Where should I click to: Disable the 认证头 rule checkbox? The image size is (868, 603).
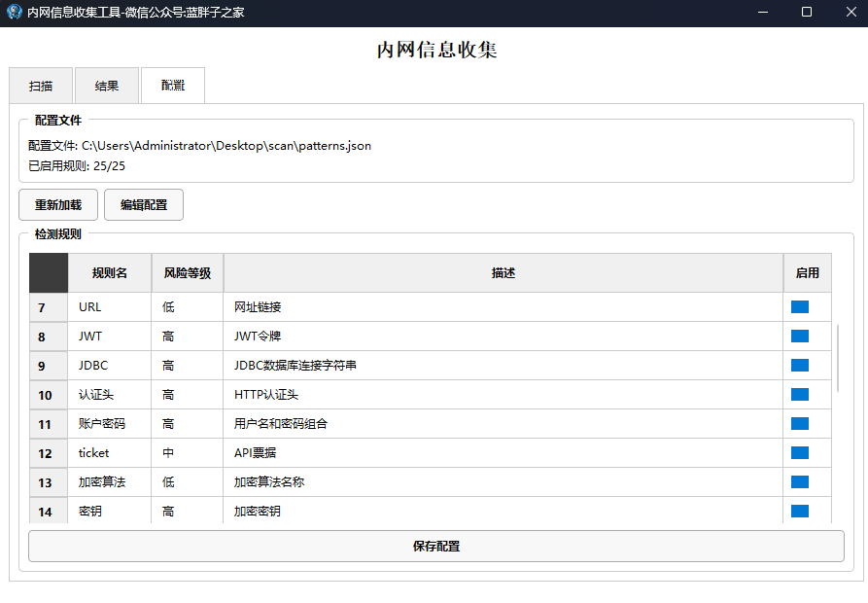[x=800, y=394]
